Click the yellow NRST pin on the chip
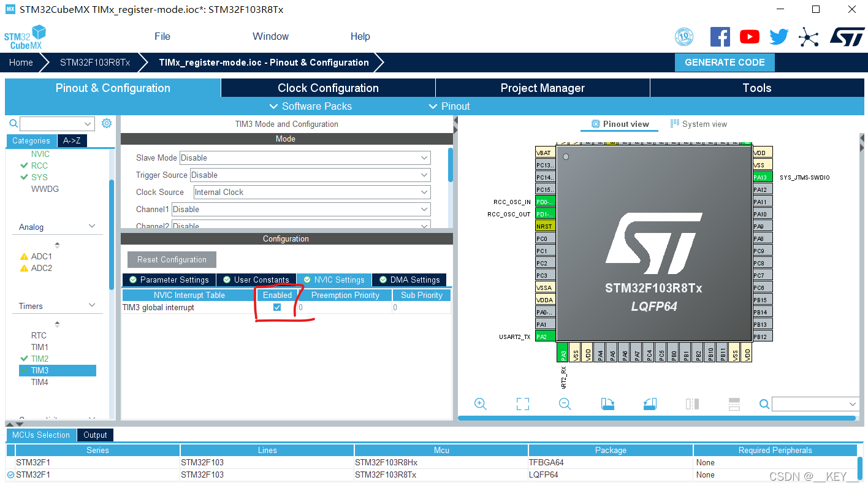This screenshot has height=488, width=868. pyautogui.click(x=545, y=226)
